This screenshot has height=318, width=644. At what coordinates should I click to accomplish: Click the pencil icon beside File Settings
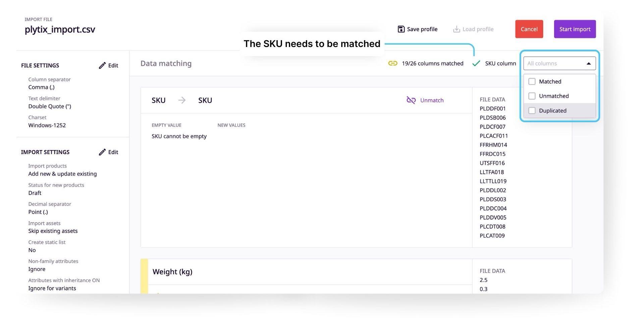(102, 65)
